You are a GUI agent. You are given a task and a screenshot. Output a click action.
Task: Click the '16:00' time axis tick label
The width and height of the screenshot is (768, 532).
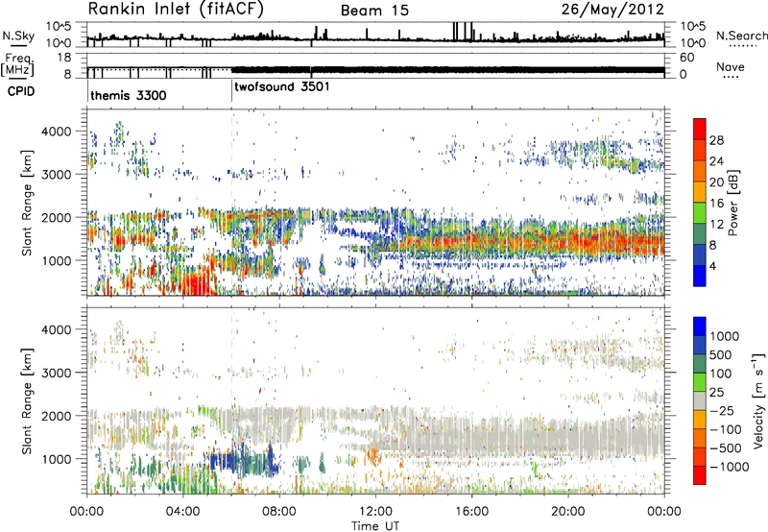(x=471, y=511)
